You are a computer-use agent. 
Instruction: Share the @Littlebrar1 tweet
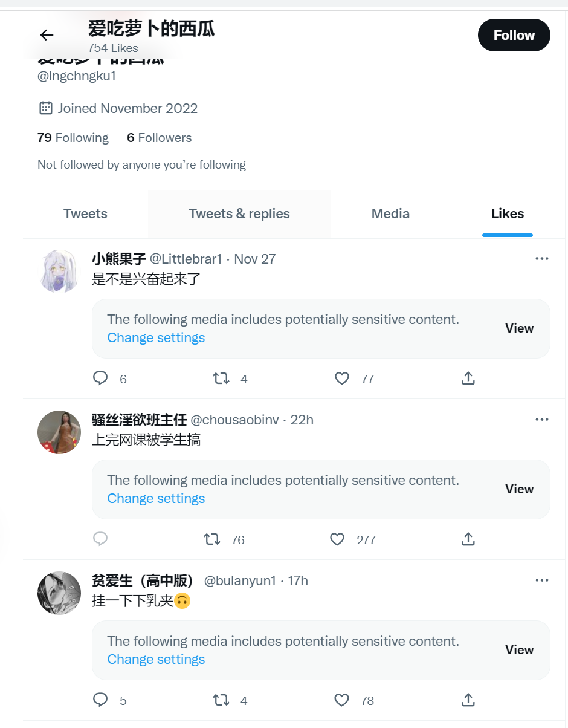(468, 379)
